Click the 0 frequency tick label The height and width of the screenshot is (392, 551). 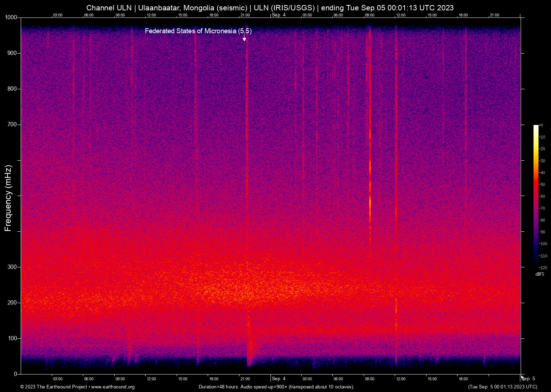tap(15, 374)
